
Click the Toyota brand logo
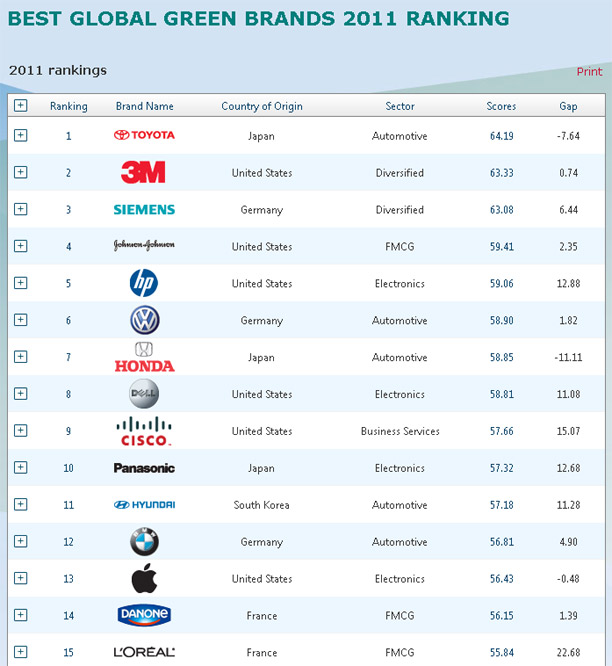(144, 136)
